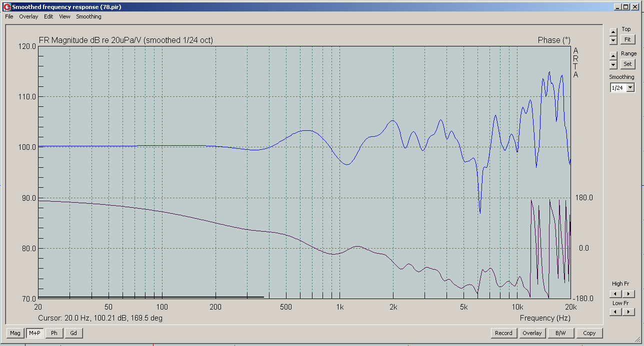Select the M+P view mode

click(x=34, y=333)
